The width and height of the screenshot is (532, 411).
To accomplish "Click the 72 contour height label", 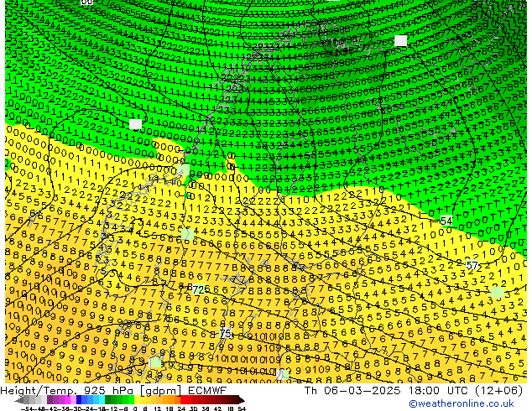I will tap(199, 289).
